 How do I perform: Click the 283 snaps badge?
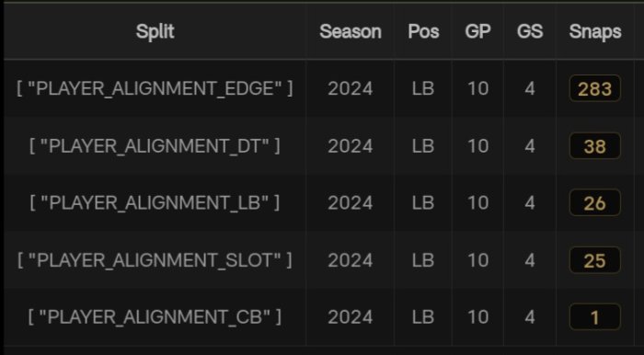tap(594, 88)
